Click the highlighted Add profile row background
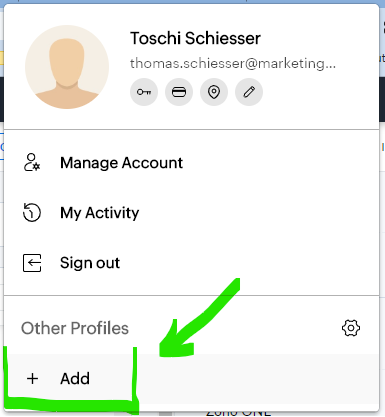This screenshot has width=385, height=417. 191,379
